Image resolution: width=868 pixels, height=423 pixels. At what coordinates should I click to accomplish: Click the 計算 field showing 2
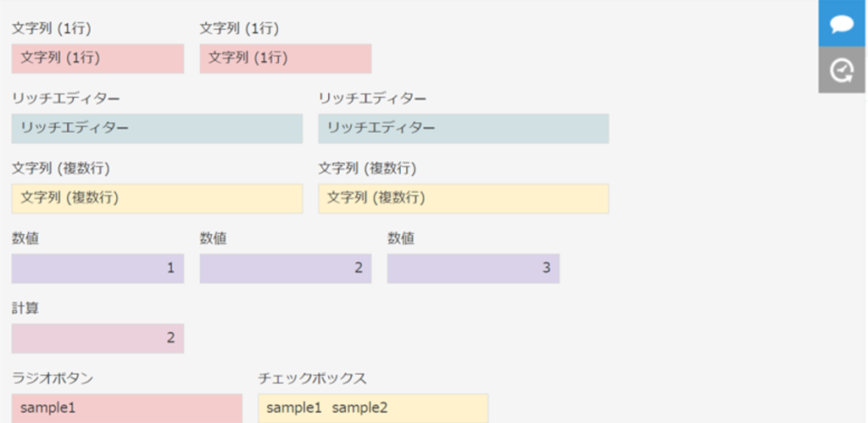[98, 338]
